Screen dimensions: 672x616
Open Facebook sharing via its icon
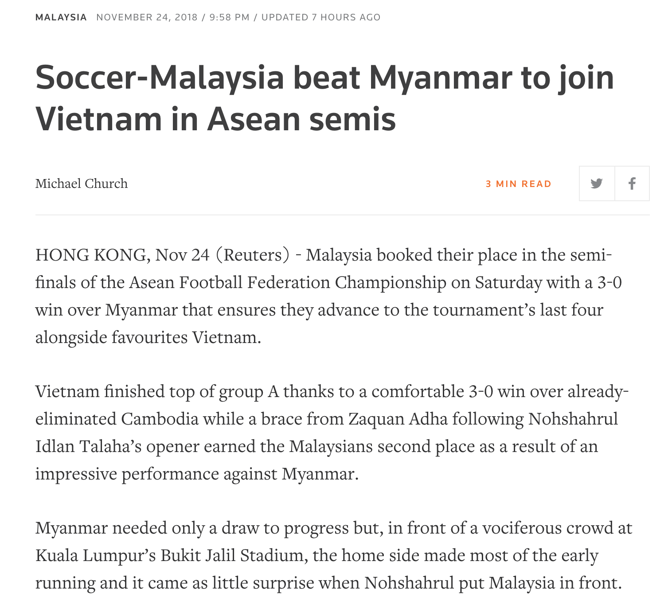(x=632, y=183)
